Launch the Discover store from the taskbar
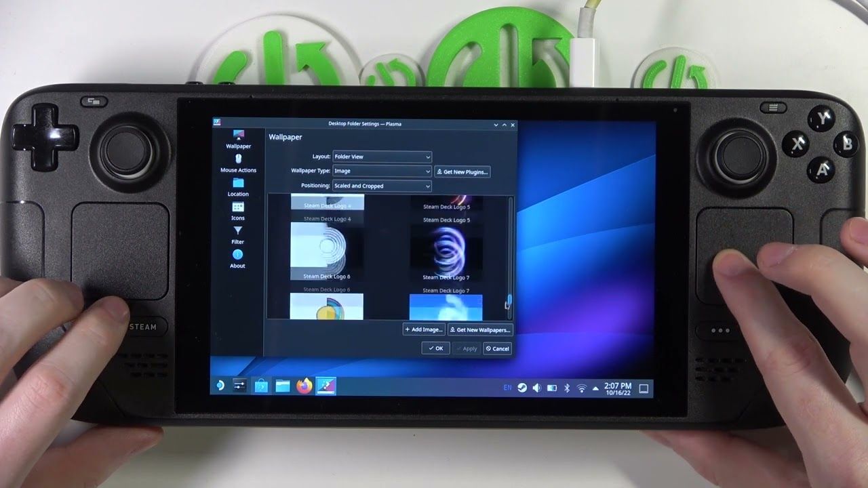 click(261, 386)
